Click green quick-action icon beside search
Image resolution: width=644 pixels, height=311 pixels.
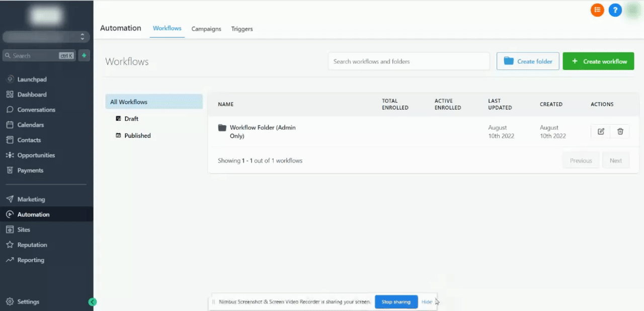84,55
